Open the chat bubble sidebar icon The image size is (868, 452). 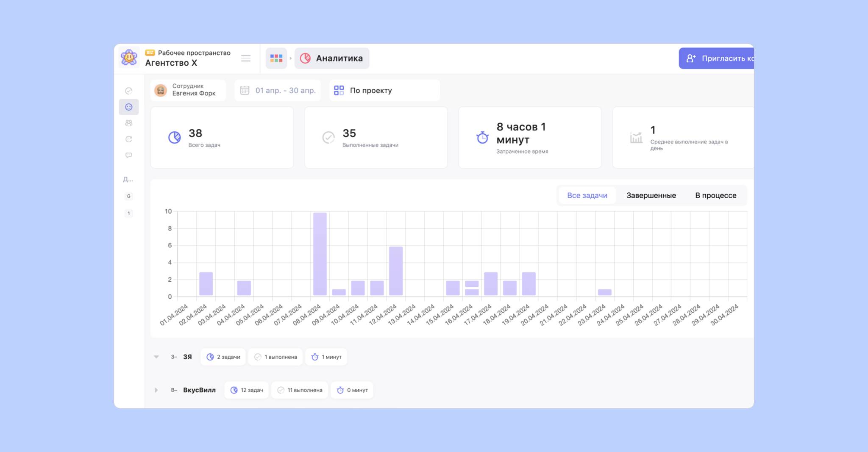(x=129, y=155)
